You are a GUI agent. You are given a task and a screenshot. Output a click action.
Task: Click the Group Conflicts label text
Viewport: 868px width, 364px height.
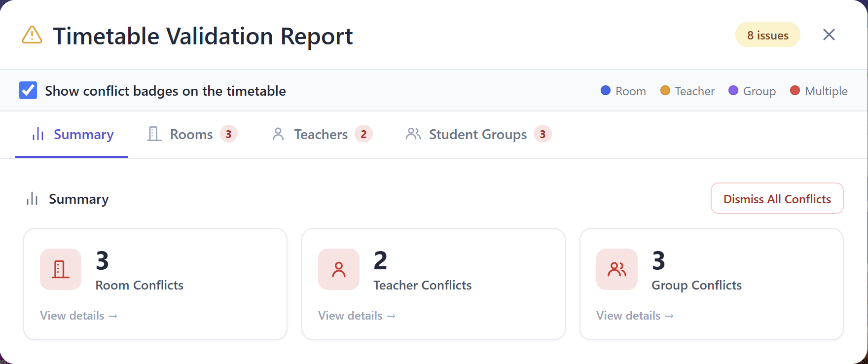(696, 285)
